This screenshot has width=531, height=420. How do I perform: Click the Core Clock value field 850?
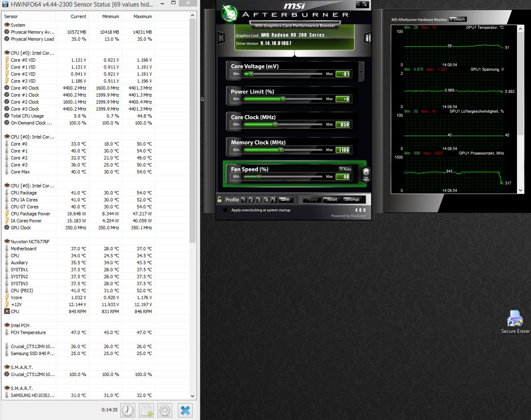[x=343, y=125]
